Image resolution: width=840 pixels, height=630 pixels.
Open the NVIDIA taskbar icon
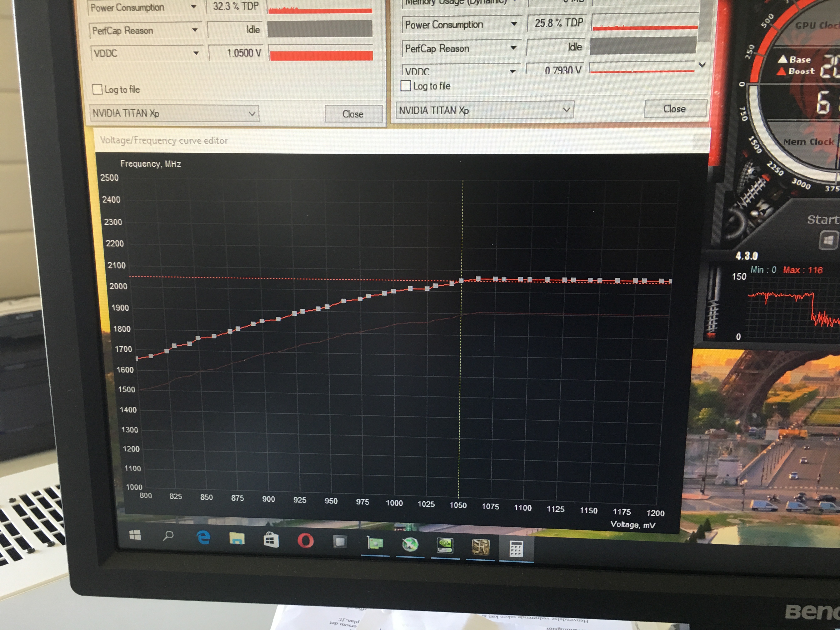(445, 546)
